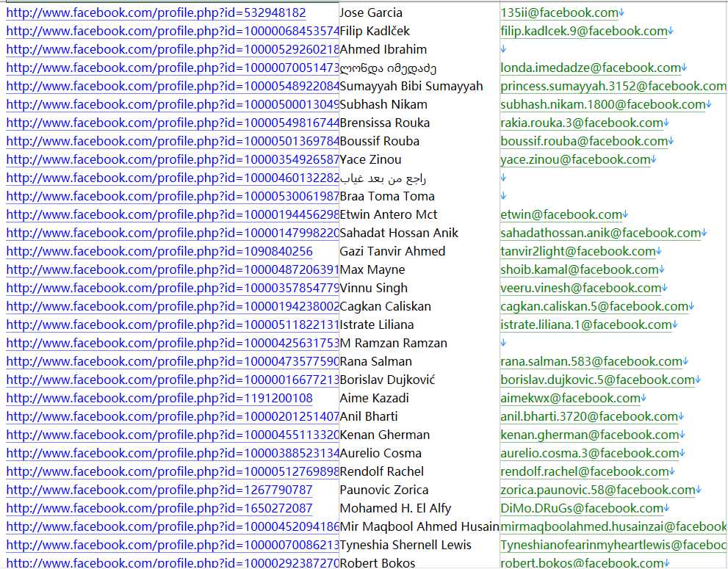
Task: Open profile link beside Ahmed Ibrahim
Action: [x=173, y=50]
